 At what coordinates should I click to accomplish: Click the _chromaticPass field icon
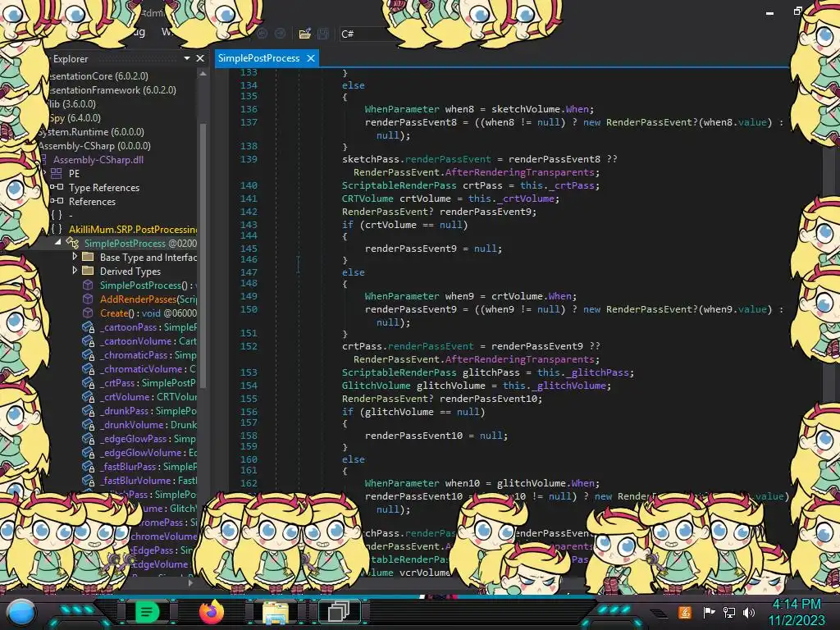coord(89,355)
